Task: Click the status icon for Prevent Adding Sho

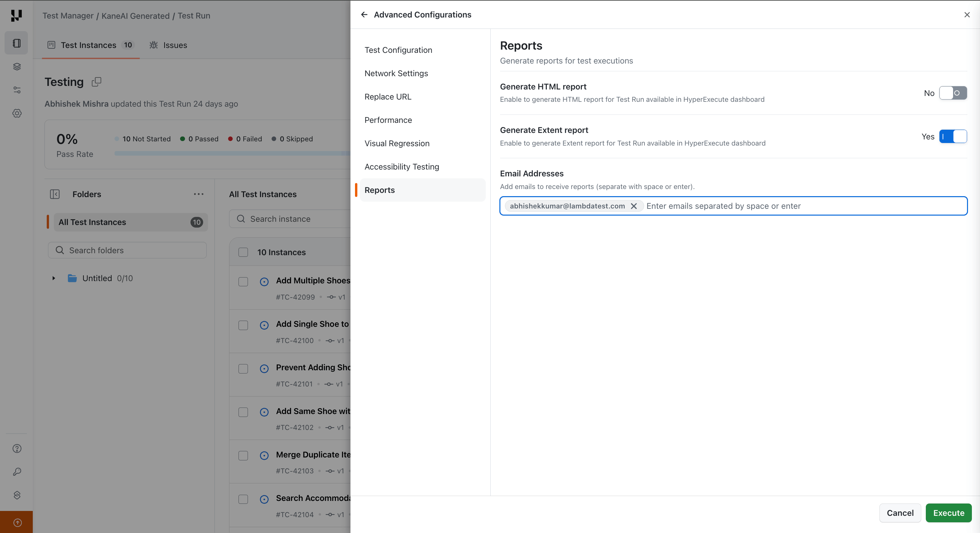Action: tap(264, 369)
